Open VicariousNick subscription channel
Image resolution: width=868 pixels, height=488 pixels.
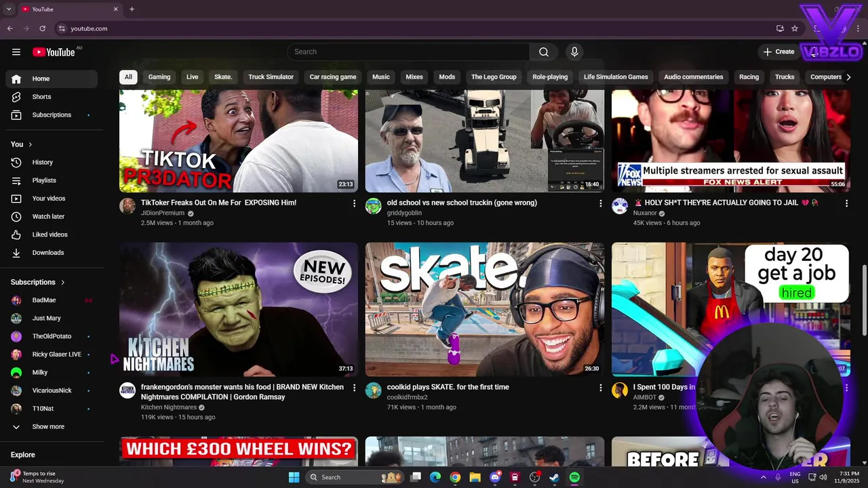(52, 390)
